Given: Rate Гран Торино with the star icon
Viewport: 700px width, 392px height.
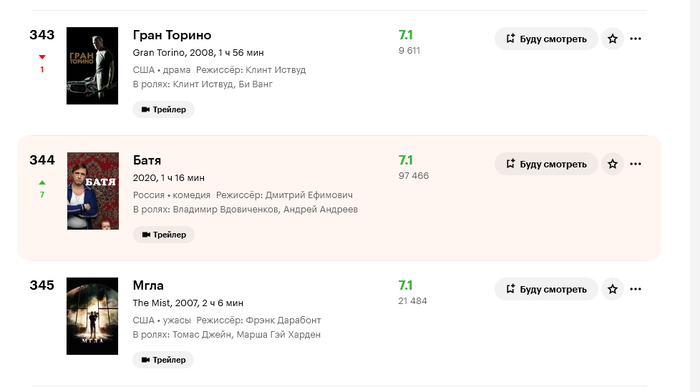Looking at the screenshot, I should pos(612,39).
